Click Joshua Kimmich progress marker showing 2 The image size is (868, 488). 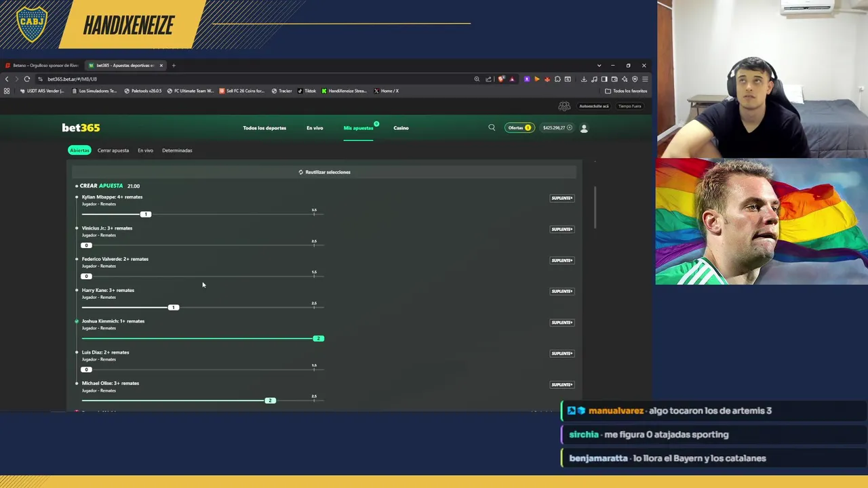coord(319,338)
